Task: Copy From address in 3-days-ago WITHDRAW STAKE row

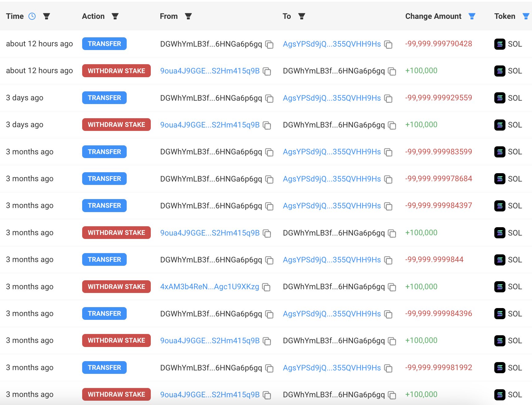Action: pyautogui.click(x=267, y=125)
